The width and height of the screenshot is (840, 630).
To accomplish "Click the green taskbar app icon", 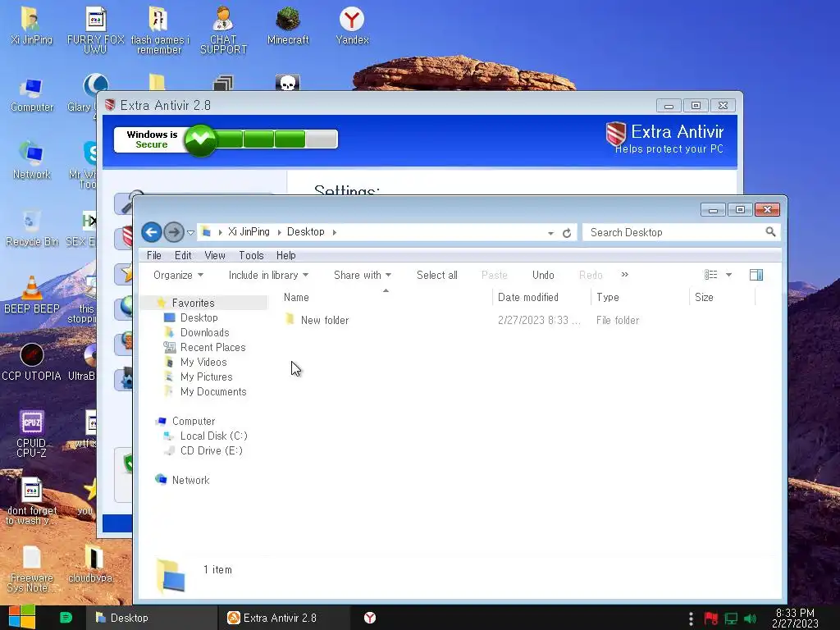I will coord(66,618).
